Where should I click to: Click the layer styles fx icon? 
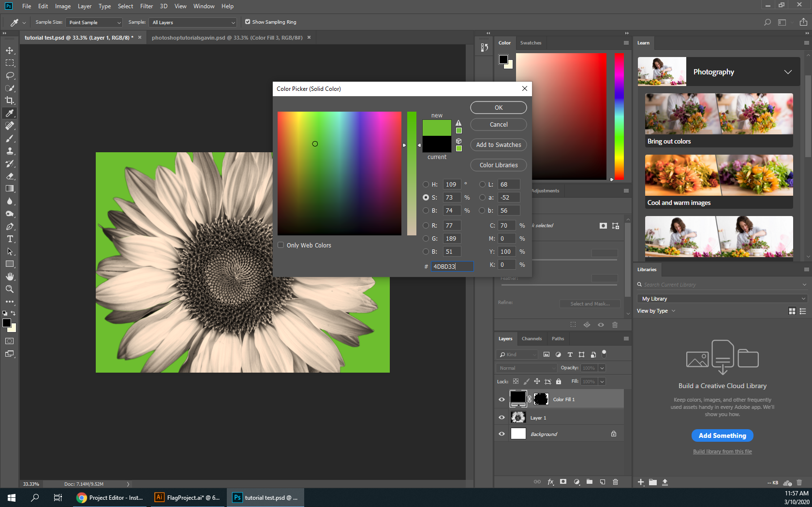click(x=550, y=482)
